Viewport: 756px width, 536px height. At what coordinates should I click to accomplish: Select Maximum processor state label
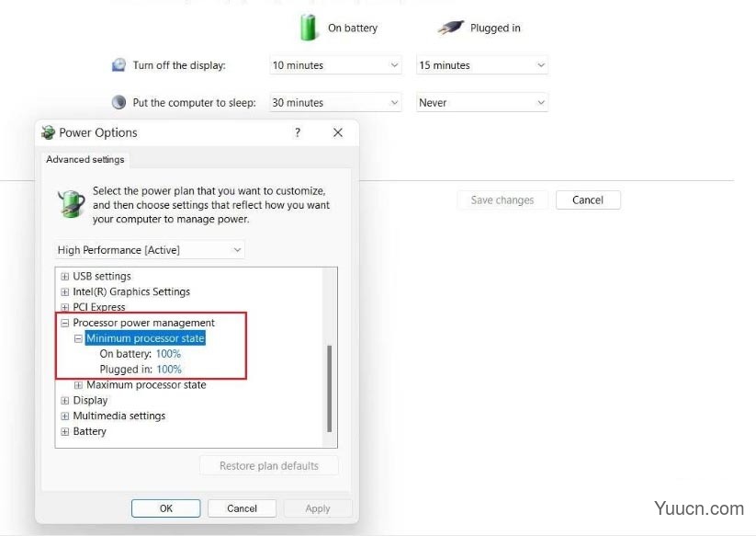[x=146, y=384]
